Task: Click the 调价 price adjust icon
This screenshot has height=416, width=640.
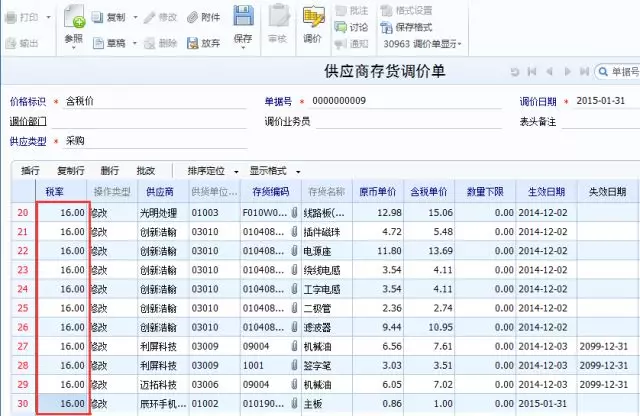Action: tap(313, 17)
